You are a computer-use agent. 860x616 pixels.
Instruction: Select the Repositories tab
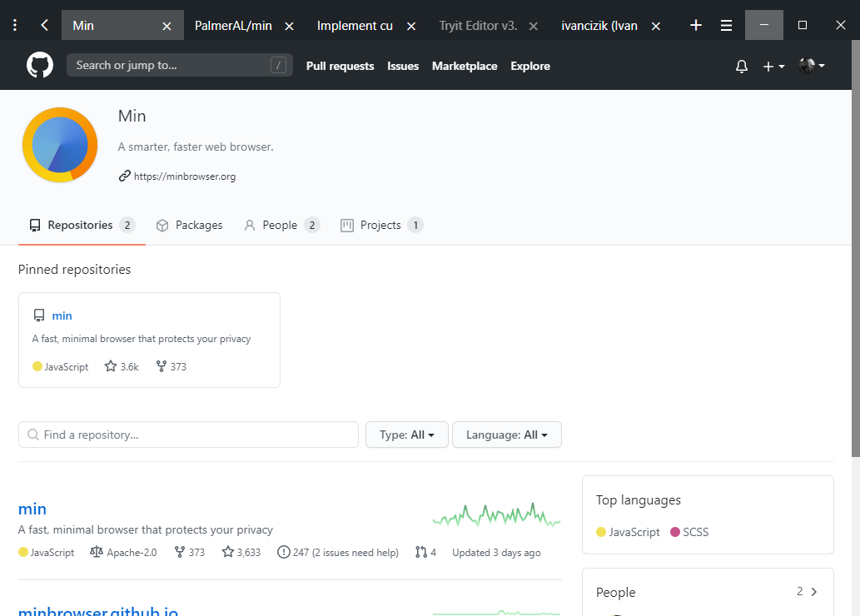tap(82, 226)
